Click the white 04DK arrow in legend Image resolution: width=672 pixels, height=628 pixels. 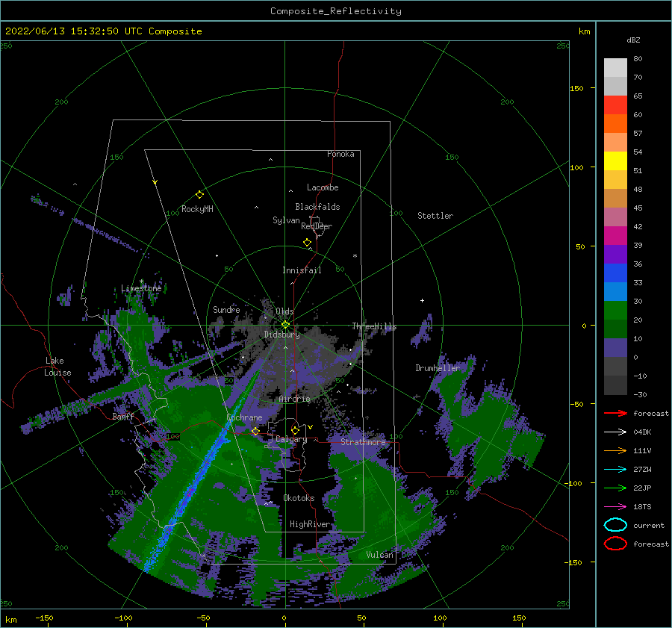615,432
